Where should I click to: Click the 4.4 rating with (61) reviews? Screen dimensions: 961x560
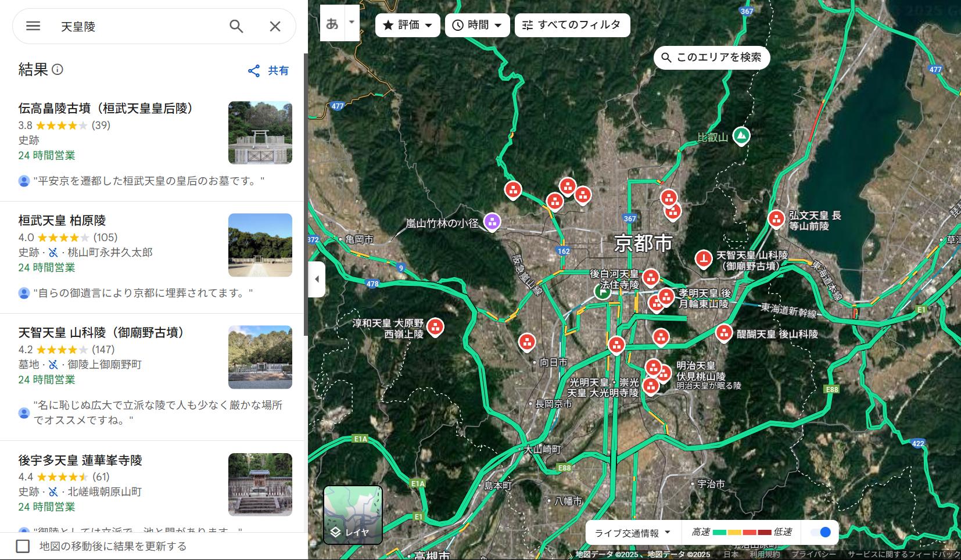pyautogui.click(x=64, y=477)
